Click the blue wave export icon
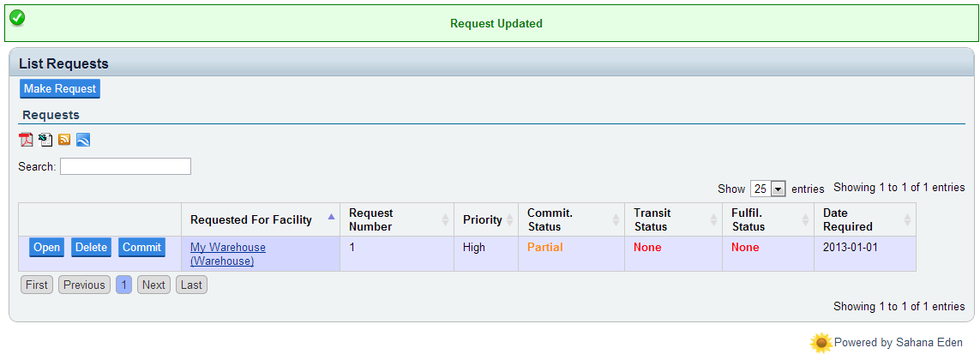 coord(83,140)
